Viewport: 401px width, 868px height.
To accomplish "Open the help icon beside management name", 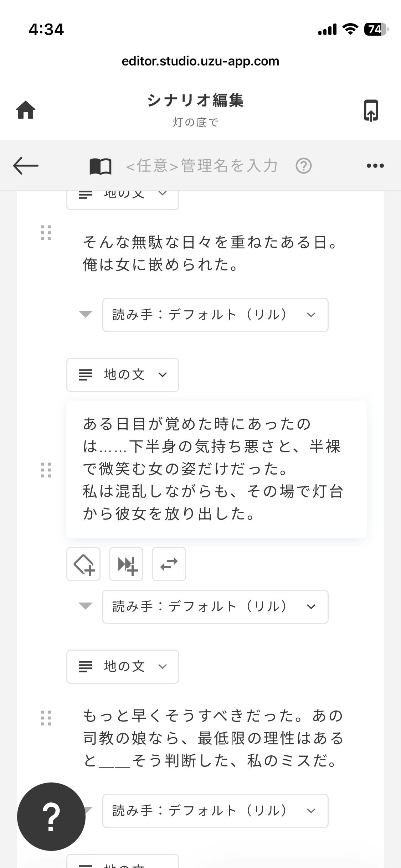I will click(303, 166).
